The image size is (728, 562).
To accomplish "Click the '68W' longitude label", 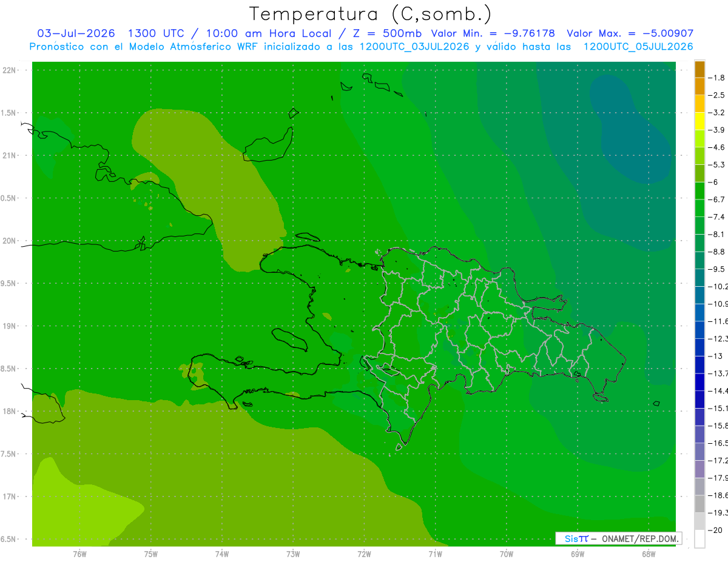I will 649,554.
